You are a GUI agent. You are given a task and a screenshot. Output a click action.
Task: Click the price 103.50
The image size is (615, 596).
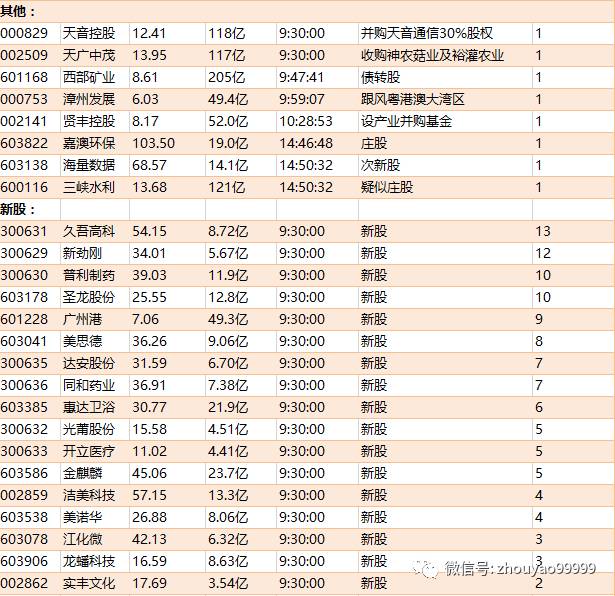click(153, 143)
